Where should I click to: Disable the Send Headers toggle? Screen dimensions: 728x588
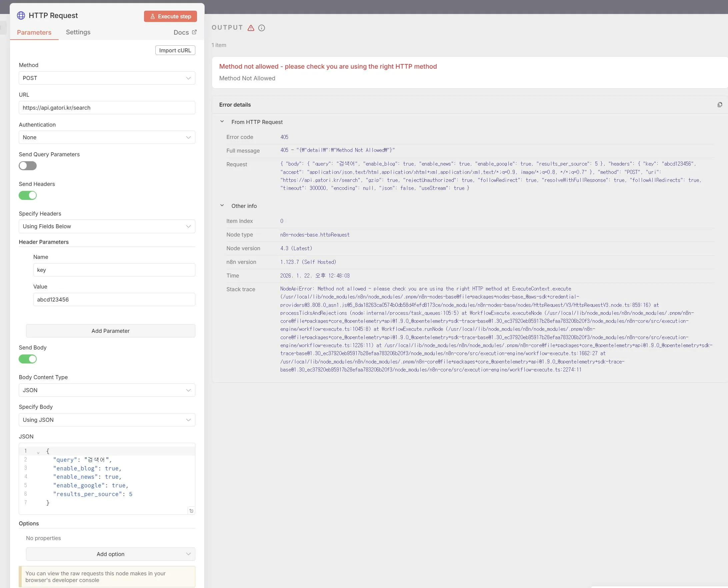pos(28,196)
